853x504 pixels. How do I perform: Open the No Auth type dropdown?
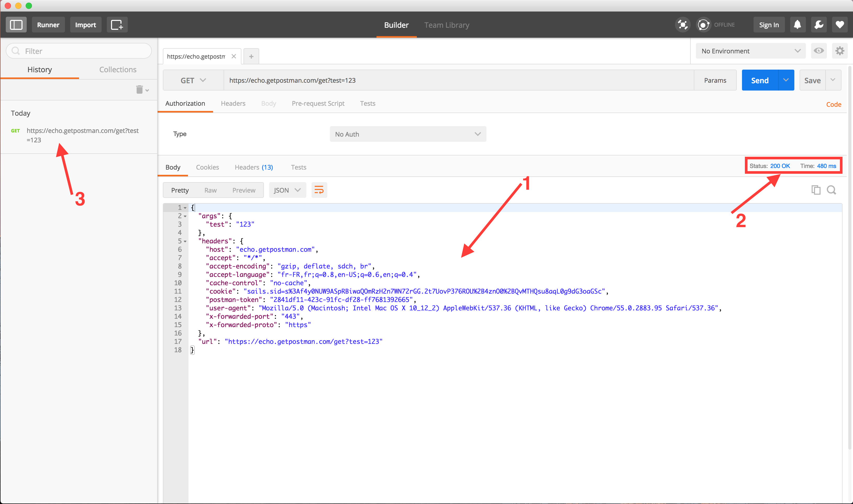(x=408, y=134)
